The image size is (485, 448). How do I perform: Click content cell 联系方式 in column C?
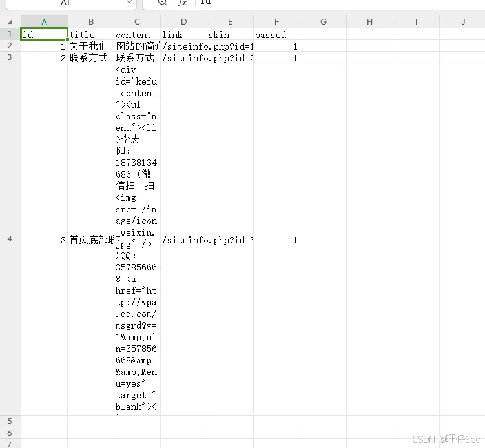(138, 57)
